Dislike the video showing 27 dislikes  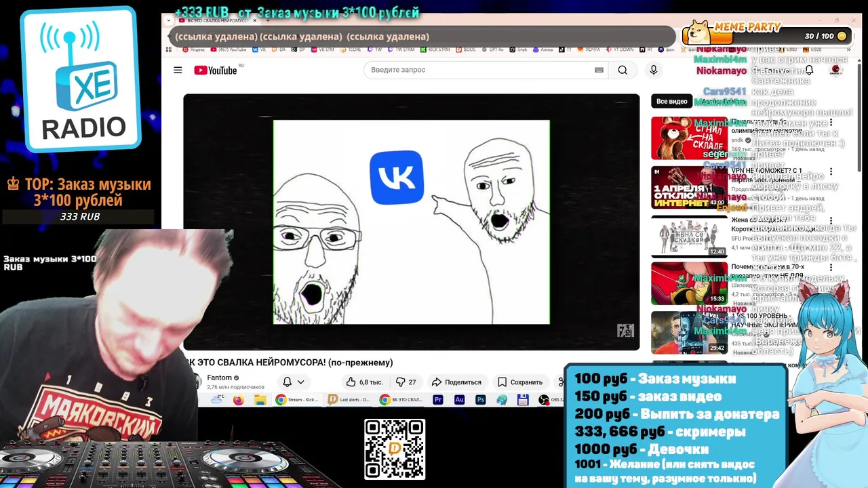[406, 382]
